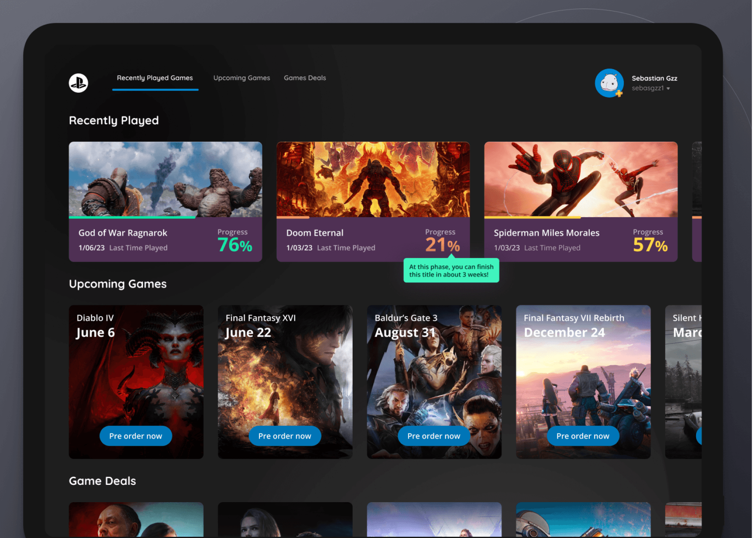Screen dimensions: 756x538
Task: Click the August 31 release date
Action: 405,333
